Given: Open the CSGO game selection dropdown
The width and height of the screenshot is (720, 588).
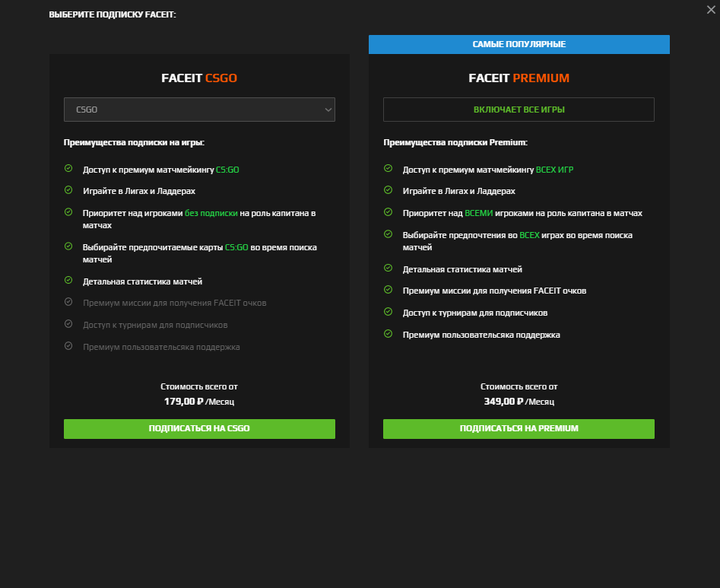Looking at the screenshot, I should coord(199,110).
